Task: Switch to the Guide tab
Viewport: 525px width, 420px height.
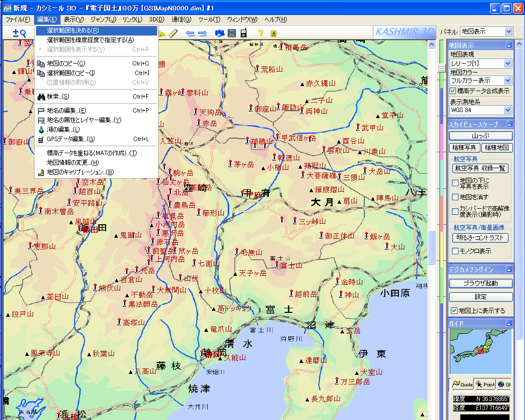Action: [x=462, y=384]
